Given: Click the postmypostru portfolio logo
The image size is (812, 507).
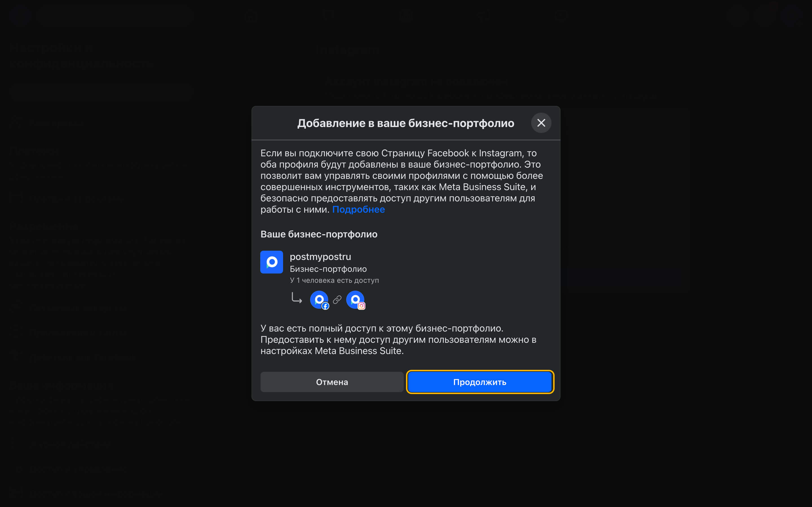Looking at the screenshot, I should click(x=272, y=262).
